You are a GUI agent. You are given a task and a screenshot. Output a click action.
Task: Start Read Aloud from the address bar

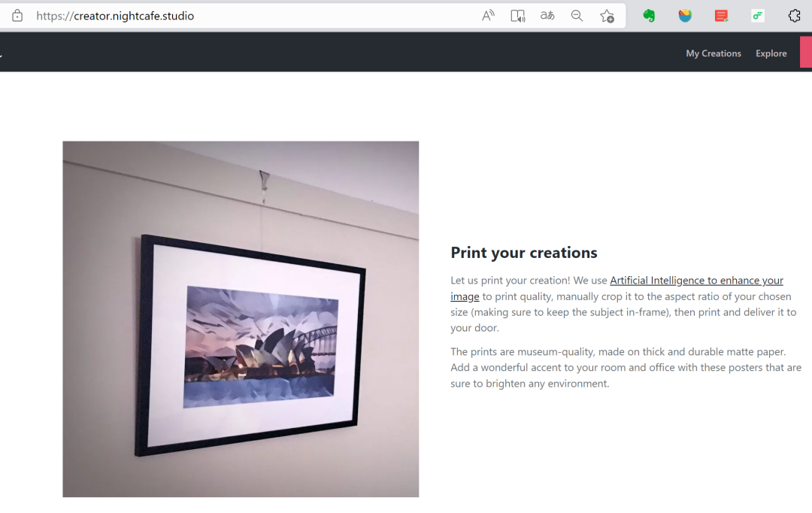[x=488, y=16]
